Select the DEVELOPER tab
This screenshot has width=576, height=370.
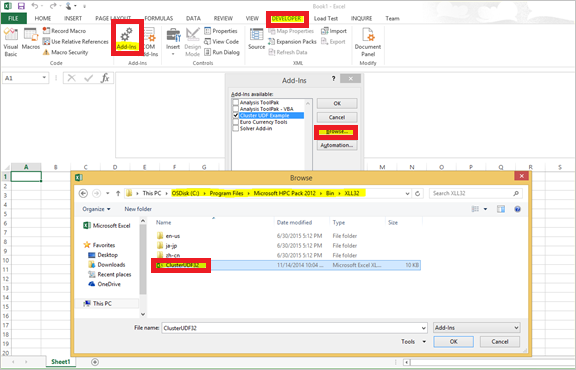pos(287,19)
